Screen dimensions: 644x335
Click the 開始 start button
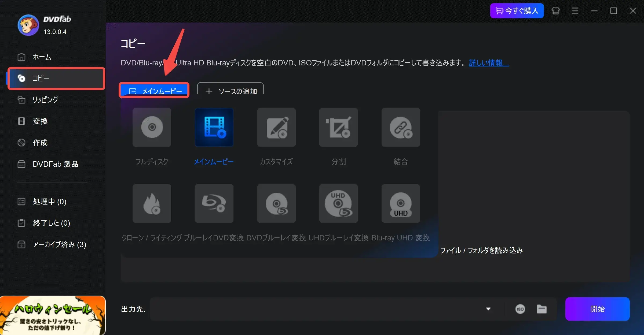[x=597, y=309]
